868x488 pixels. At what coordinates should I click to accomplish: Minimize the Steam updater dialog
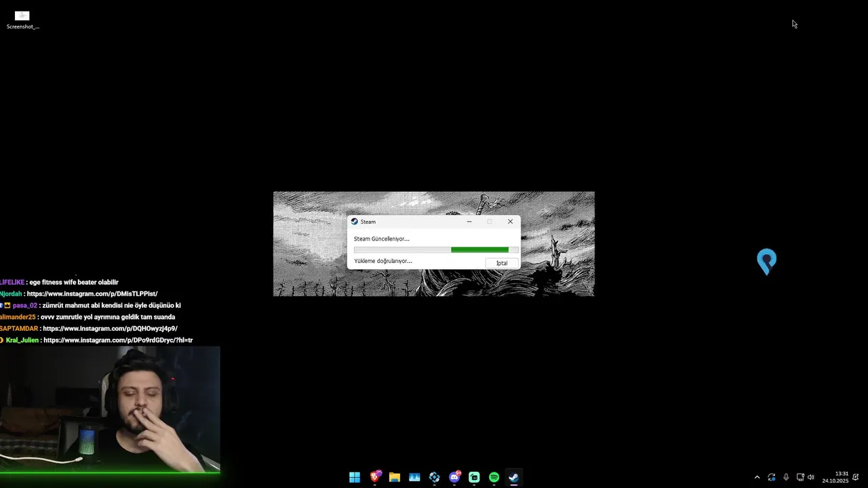pos(469,222)
